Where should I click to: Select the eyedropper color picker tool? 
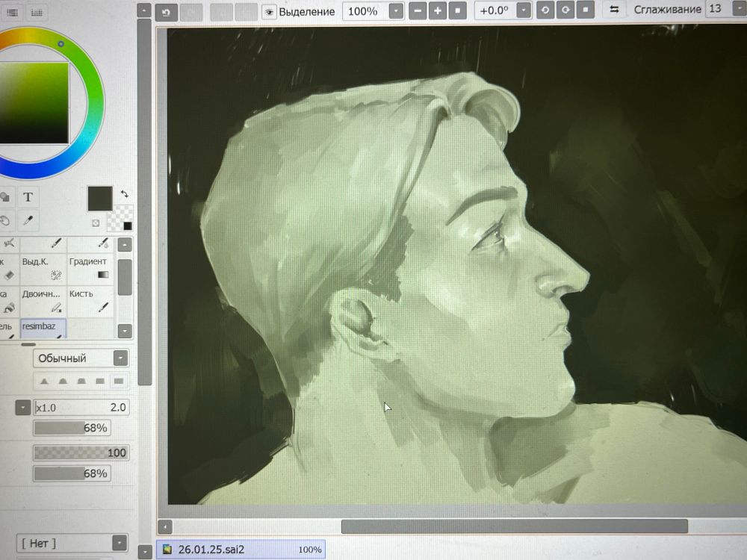(28, 220)
